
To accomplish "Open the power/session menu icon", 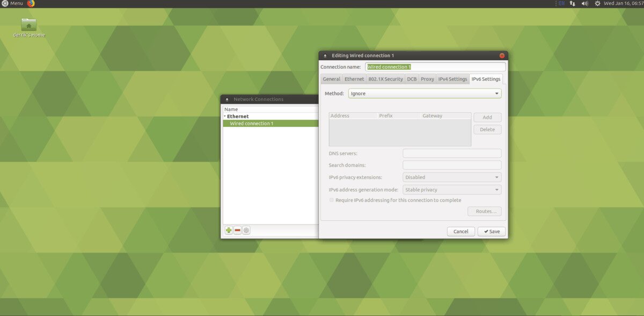I will click(597, 3).
